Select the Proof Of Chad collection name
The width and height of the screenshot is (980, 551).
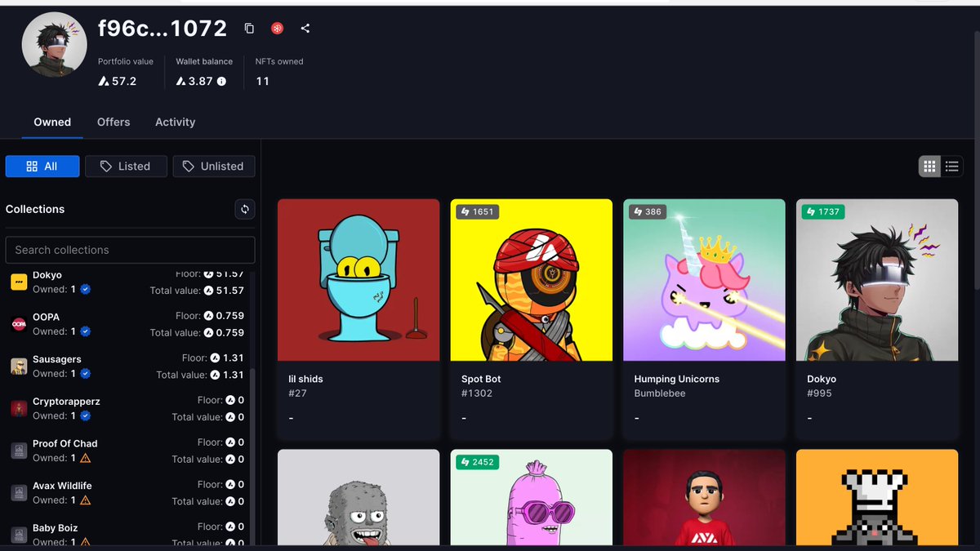pos(65,444)
